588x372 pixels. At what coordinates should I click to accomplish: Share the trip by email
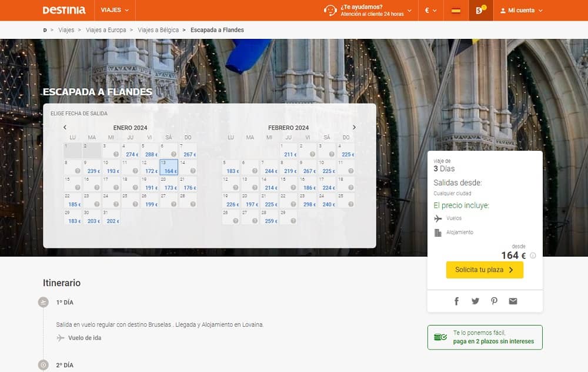click(x=513, y=301)
